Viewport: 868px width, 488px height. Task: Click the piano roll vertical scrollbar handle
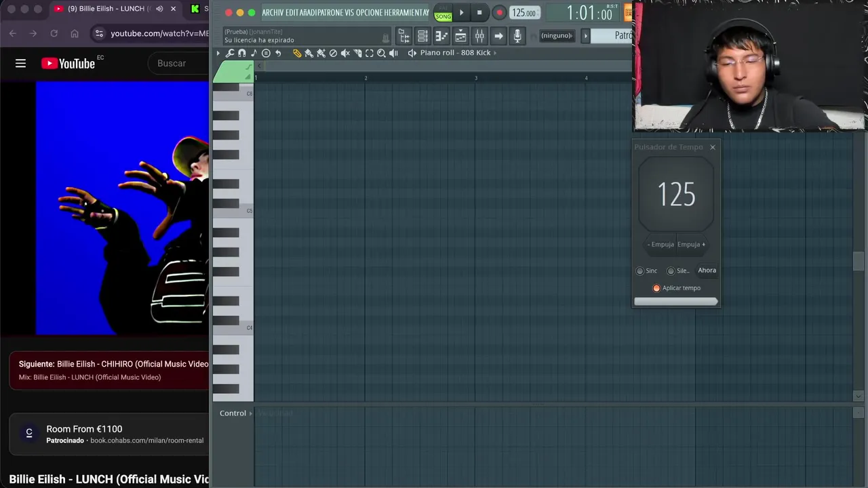(x=859, y=261)
